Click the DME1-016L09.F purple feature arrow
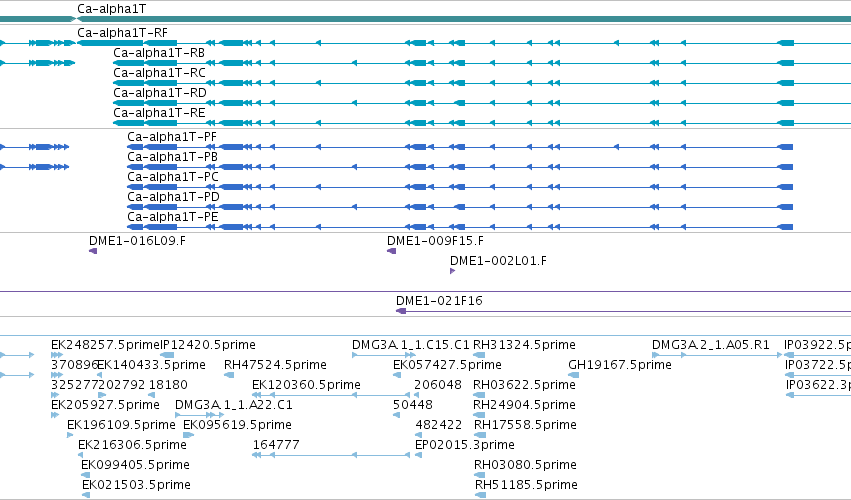Screen dimensions: 851x500 point(93,251)
